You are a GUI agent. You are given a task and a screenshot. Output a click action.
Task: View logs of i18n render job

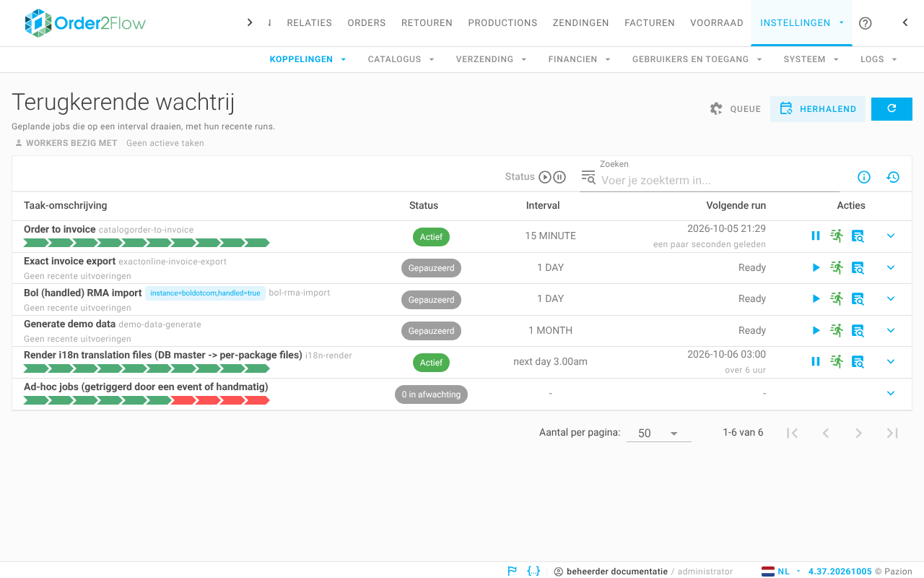point(858,361)
